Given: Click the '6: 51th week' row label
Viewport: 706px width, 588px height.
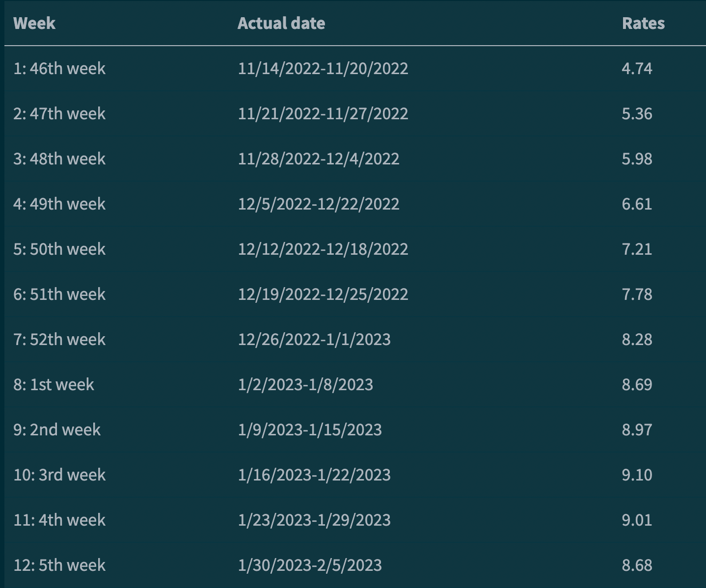Looking at the screenshot, I should click(x=59, y=294).
